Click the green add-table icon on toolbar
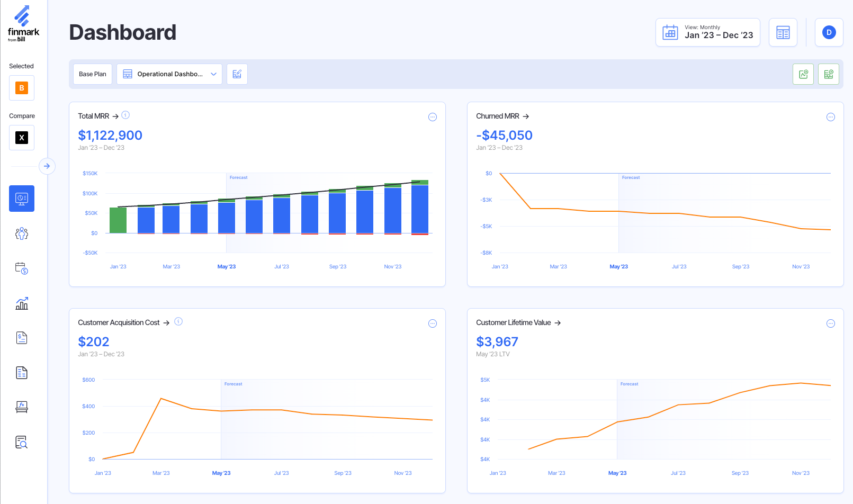 [x=829, y=74]
